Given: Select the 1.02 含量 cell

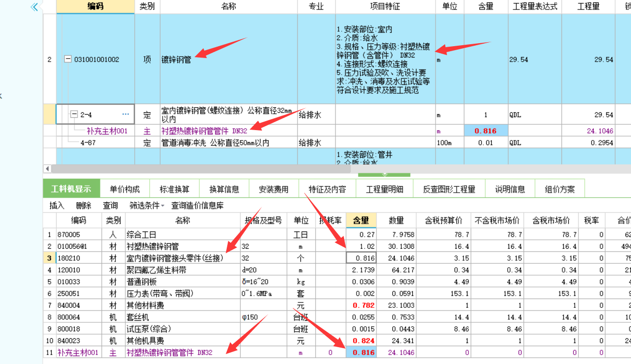Looking at the screenshot, I should pyautogui.click(x=361, y=246).
